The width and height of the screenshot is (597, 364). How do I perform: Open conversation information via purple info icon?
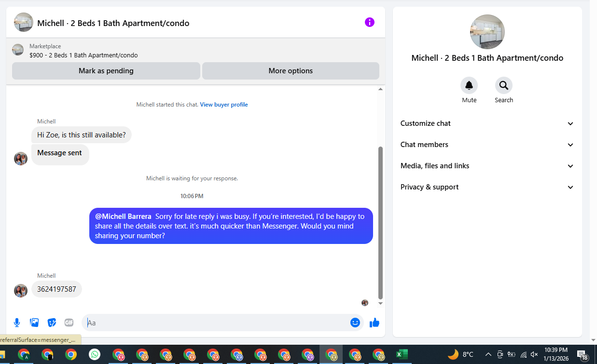[369, 22]
